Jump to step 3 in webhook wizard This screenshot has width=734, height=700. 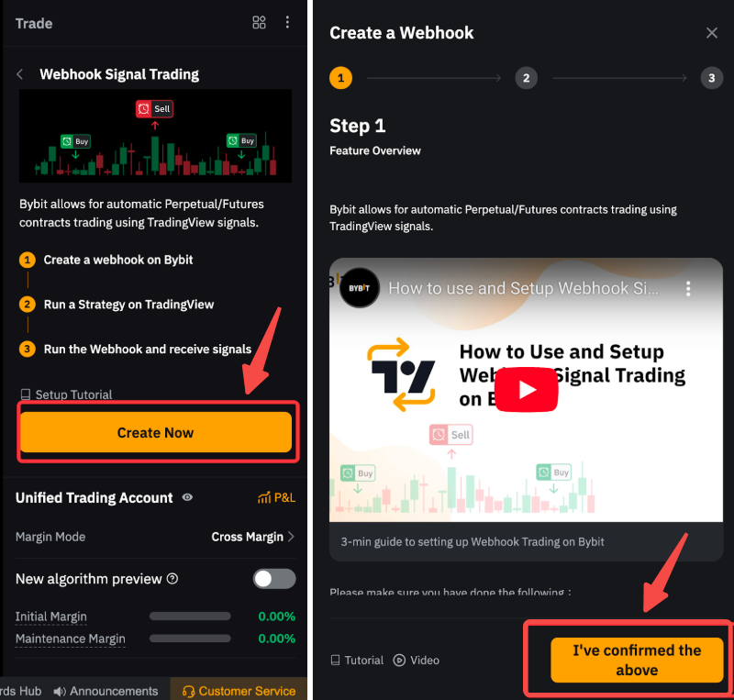[x=712, y=78]
